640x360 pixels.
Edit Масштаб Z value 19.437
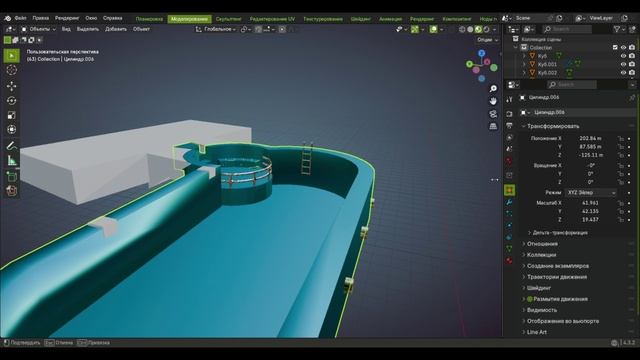[x=590, y=220]
